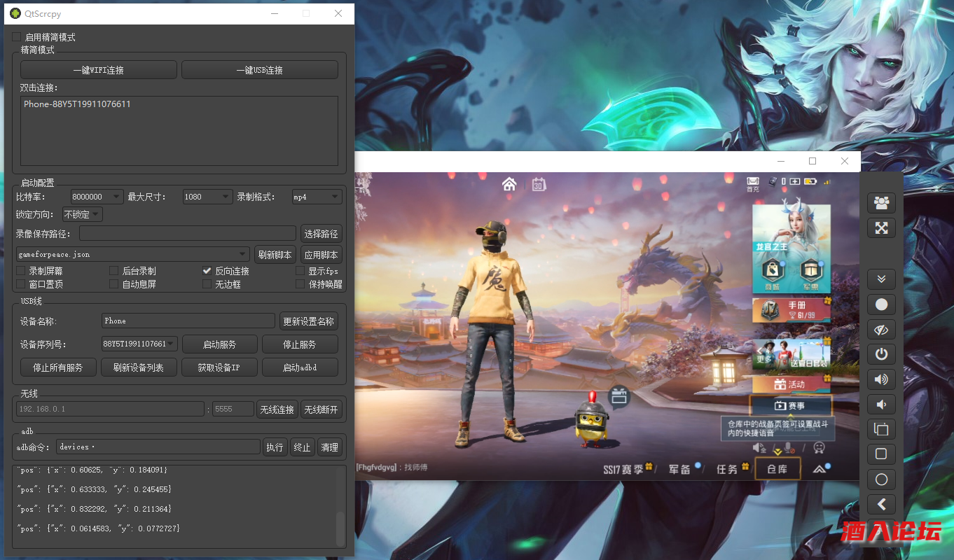Image resolution: width=954 pixels, height=560 pixels.
Task: Open the gameforpeace.json script dropdown
Action: pyautogui.click(x=133, y=254)
